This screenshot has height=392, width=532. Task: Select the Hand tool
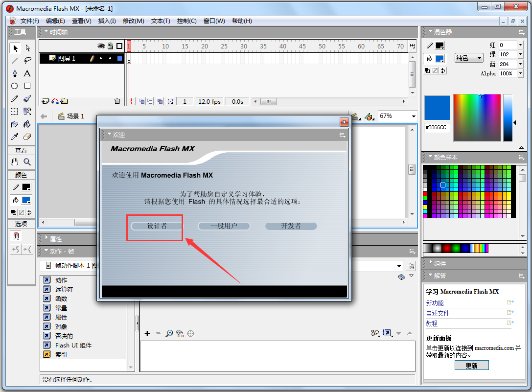[x=15, y=162]
